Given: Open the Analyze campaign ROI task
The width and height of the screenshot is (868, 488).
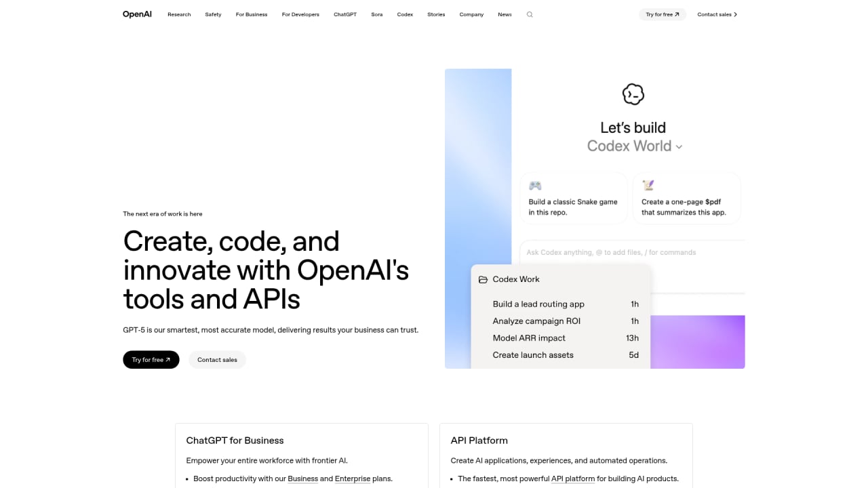Looking at the screenshot, I should tap(566, 321).
